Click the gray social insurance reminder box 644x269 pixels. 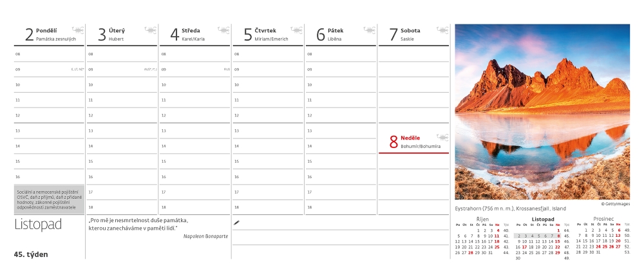pos(49,199)
